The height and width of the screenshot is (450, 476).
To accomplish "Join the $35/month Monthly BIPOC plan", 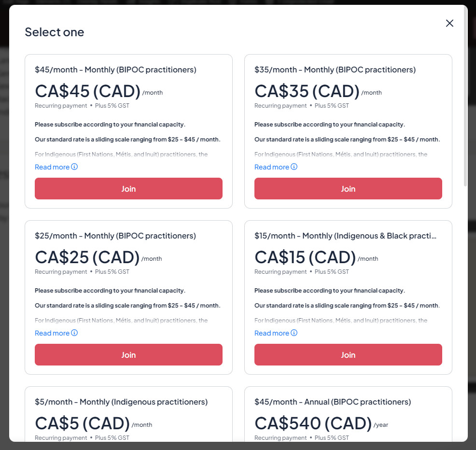I will tap(348, 188).
